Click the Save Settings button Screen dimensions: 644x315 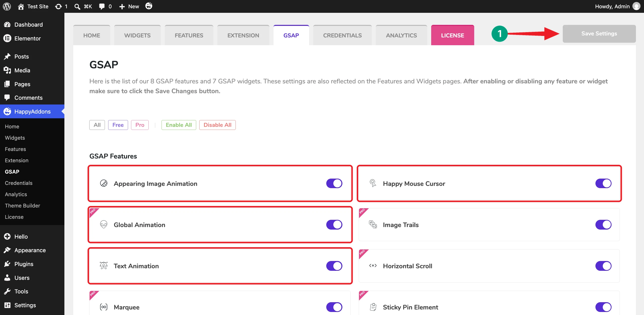(x=599, y=34)
